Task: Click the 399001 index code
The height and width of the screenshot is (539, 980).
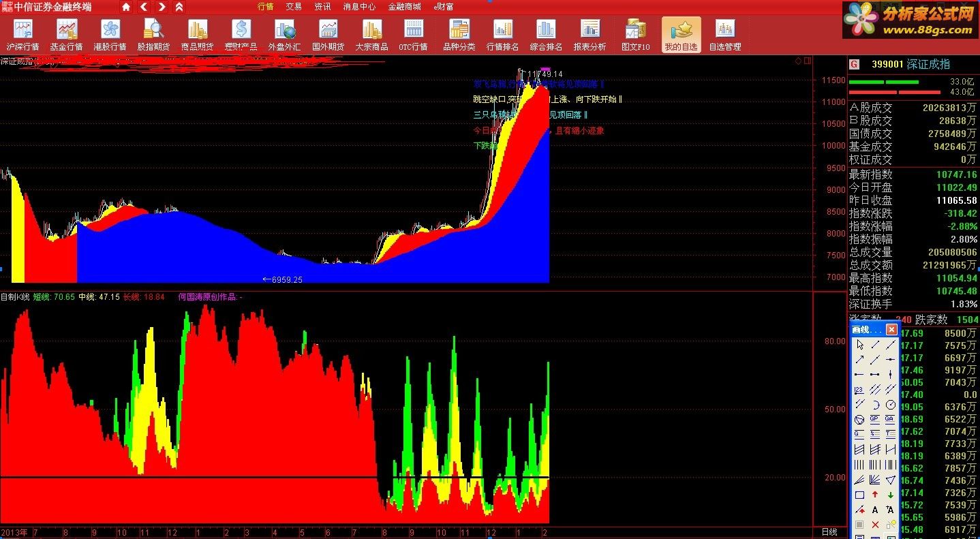Action: click(887, 64)
